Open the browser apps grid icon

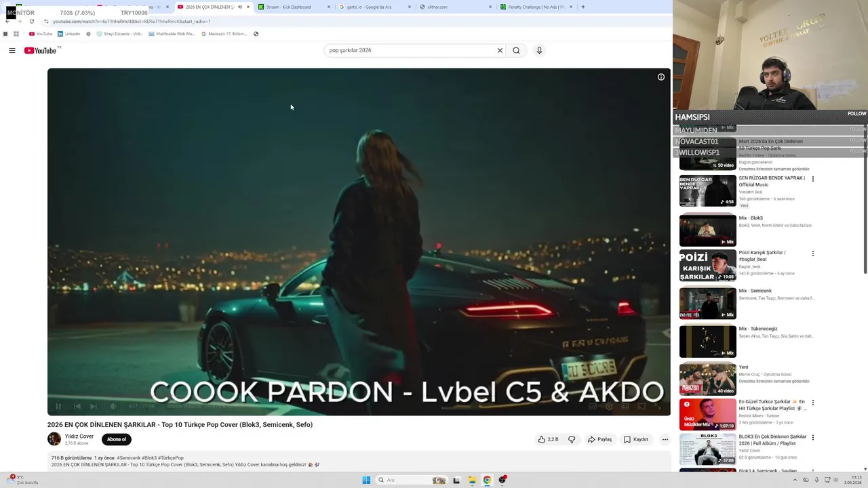pos(16,34)
